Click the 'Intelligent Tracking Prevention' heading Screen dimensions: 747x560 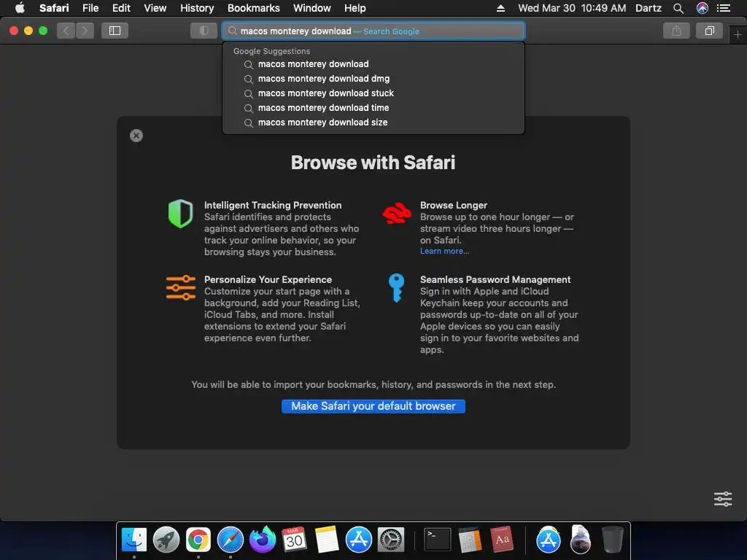tap(273, 205)
